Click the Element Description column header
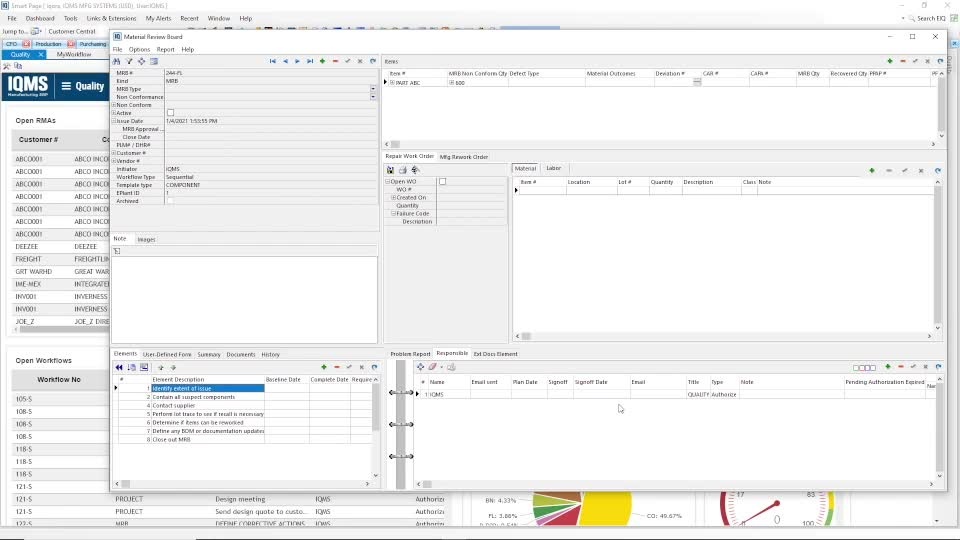960x540 pixels. [x=208, y=380]
